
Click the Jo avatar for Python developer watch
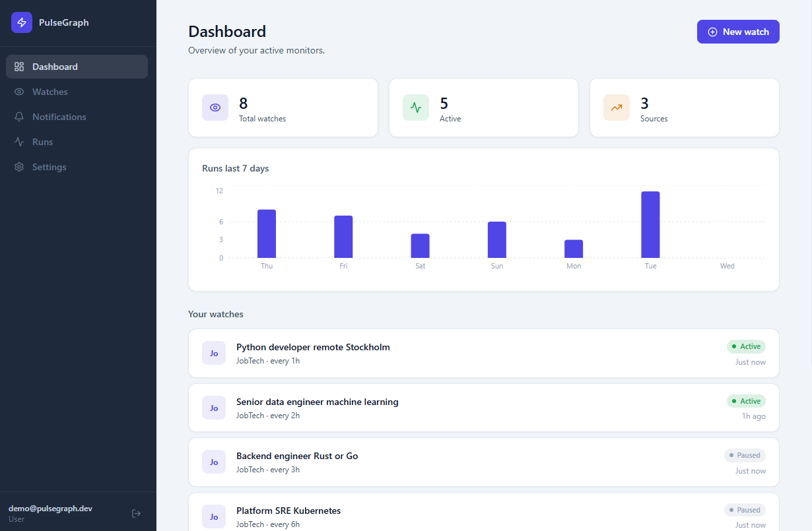click(214, 353)
